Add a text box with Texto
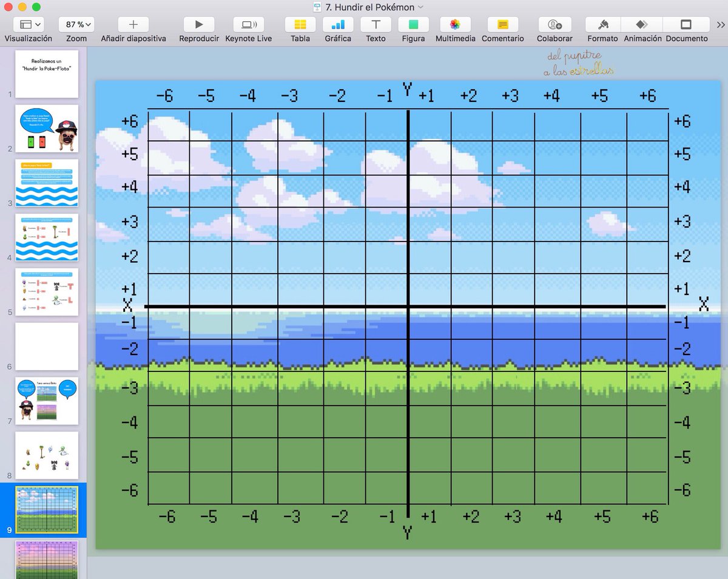The height and width of the screenshot is (579, 728). click(376, 24)
